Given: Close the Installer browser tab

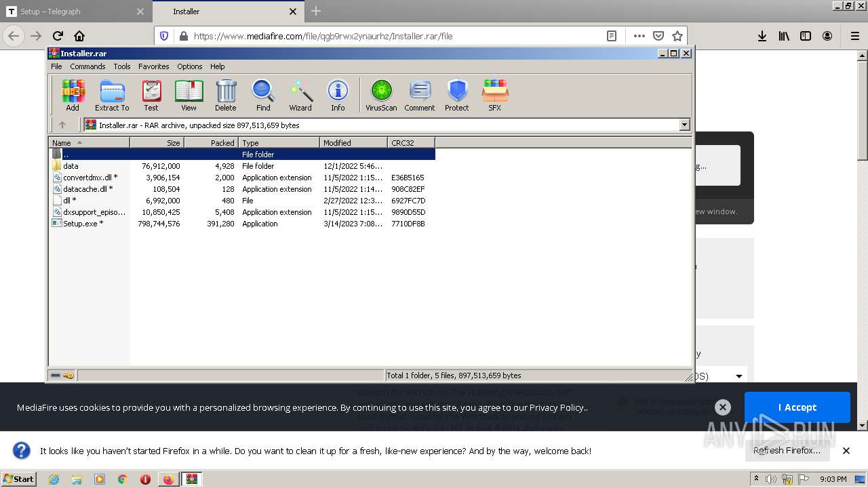Looking at the screenshot, I should point(293,12).
